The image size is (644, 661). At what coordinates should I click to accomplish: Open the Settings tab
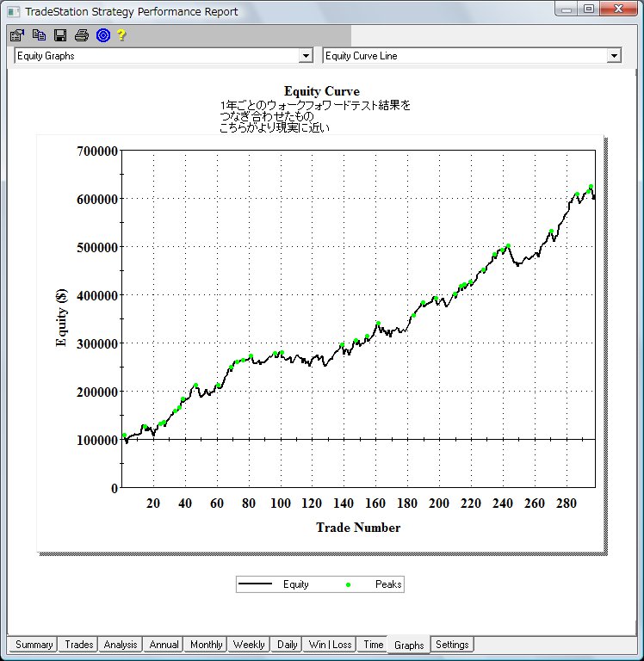pyautogui.click(x=452, y=645)
